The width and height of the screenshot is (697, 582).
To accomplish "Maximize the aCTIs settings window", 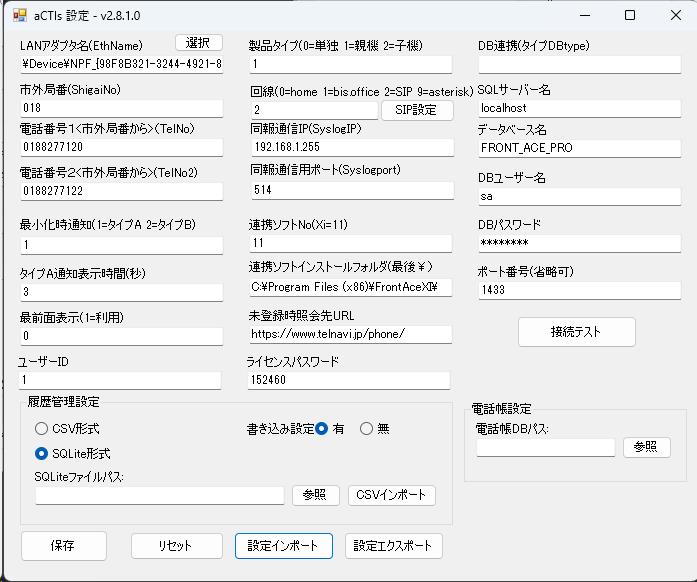I will [x=630, y=15].
